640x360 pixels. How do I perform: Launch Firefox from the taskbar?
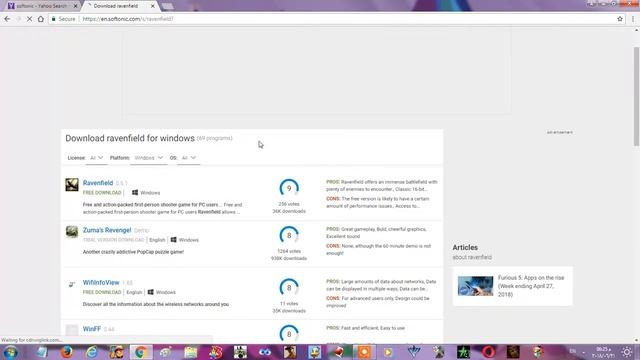coord(67,352)
